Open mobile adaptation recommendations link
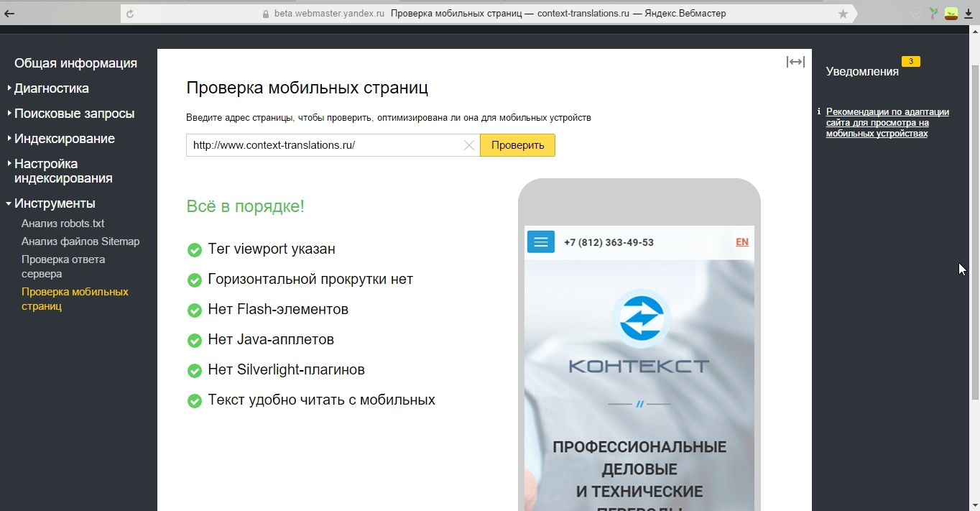 (887, 122)
